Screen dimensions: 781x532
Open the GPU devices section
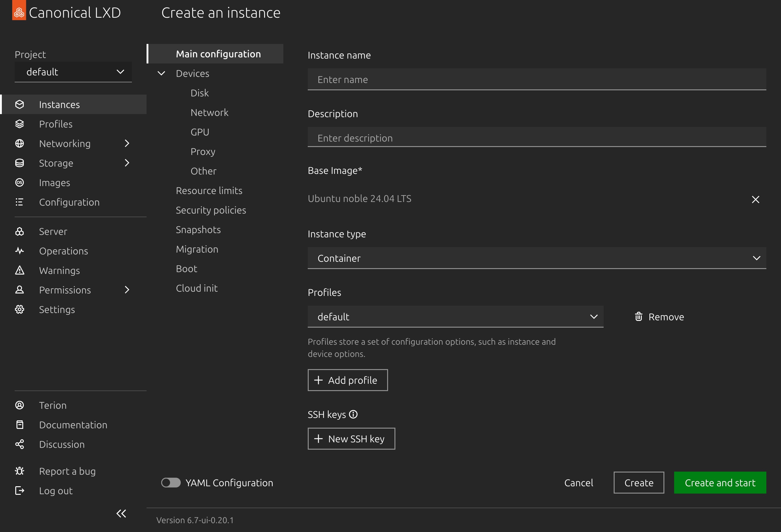[200, 132]
